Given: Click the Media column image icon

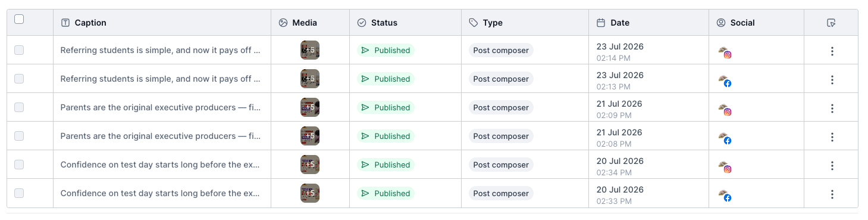Looking at the screenshot, I should (283, 23).
